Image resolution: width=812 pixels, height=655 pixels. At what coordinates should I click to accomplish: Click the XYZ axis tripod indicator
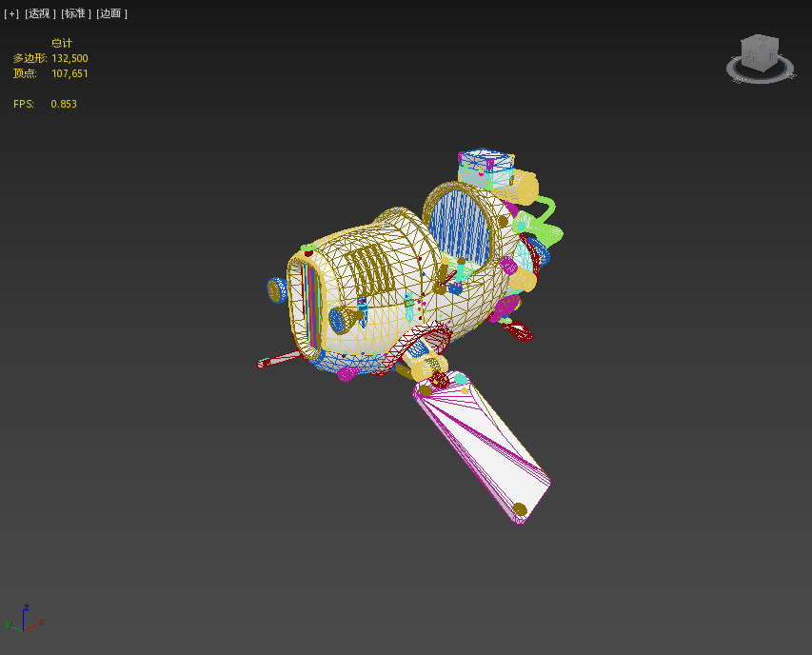click(x=25, y=618)
